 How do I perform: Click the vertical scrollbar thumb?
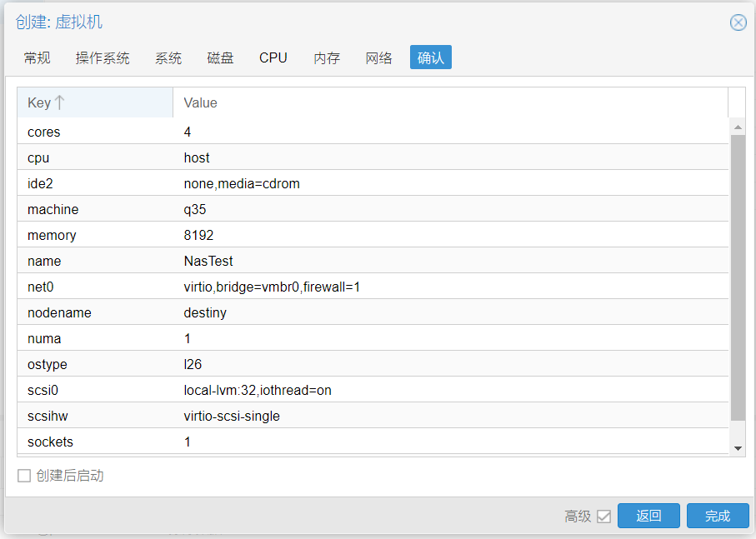(738, 278)
